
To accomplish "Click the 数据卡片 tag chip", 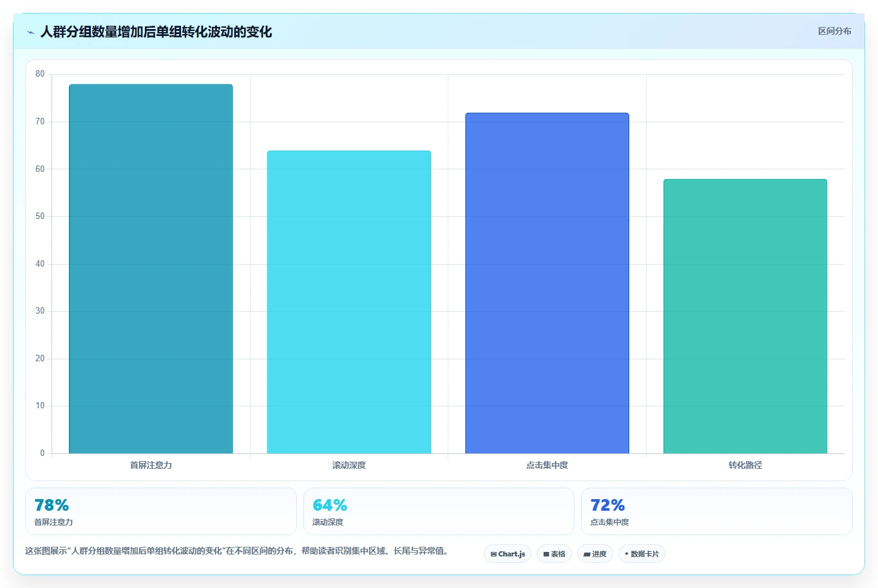I will 642,554.
